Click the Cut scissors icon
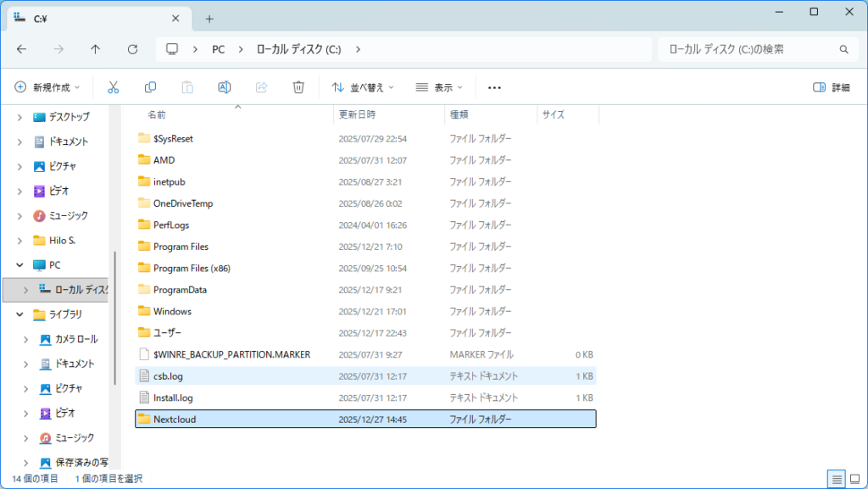This screenshot has height=489, width=868. 113,87
